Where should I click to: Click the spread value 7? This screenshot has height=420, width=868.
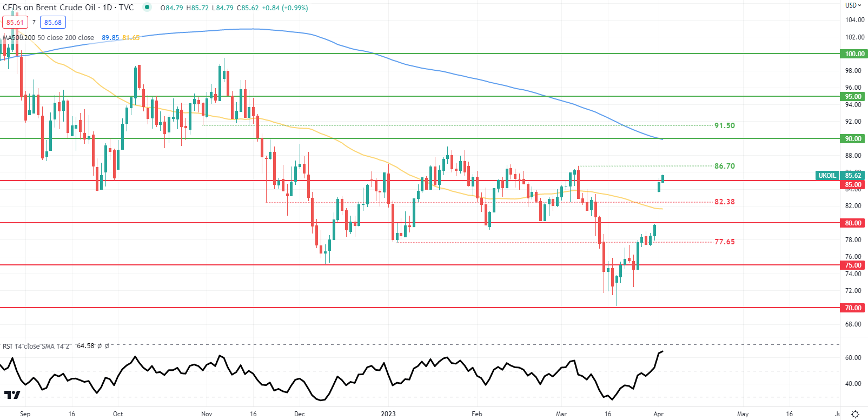[x=34, y=22]
